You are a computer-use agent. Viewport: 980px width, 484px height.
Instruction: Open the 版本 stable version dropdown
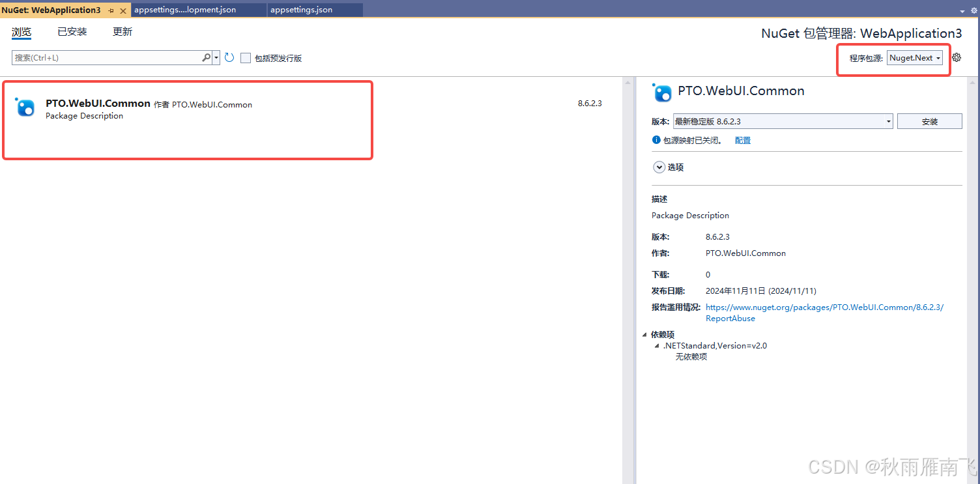(889, 121)
